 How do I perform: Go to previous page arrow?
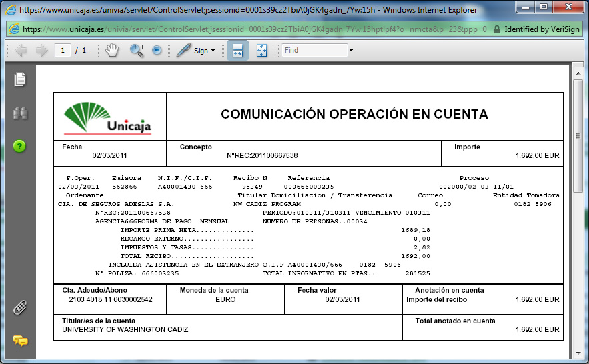point(21,50)
